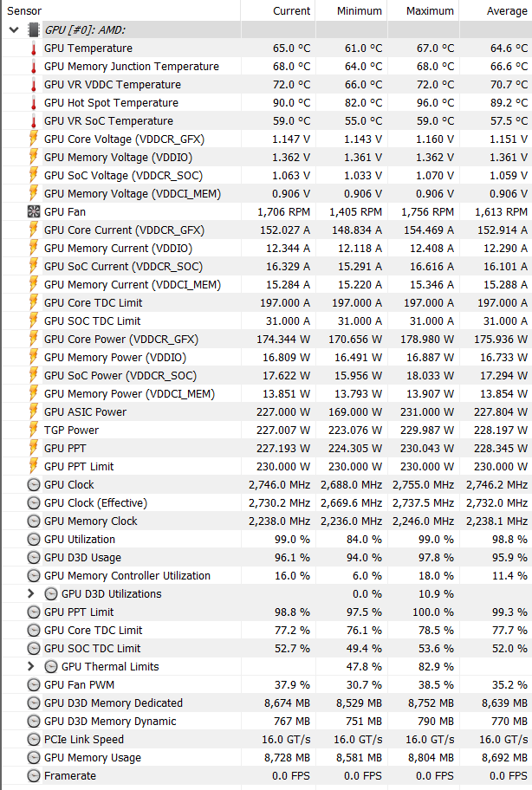Click the 1,706 RPM current fan value

[x=283, y=212]
